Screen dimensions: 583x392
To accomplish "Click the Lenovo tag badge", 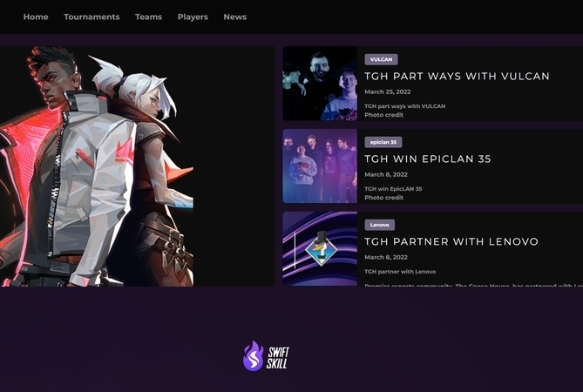I will pyautogui.click(x=380, y=225).
